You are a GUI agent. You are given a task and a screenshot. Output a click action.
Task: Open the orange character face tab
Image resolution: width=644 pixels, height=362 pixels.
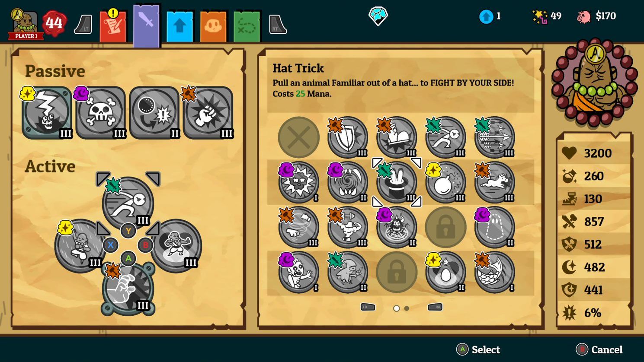tap(213, 26)
